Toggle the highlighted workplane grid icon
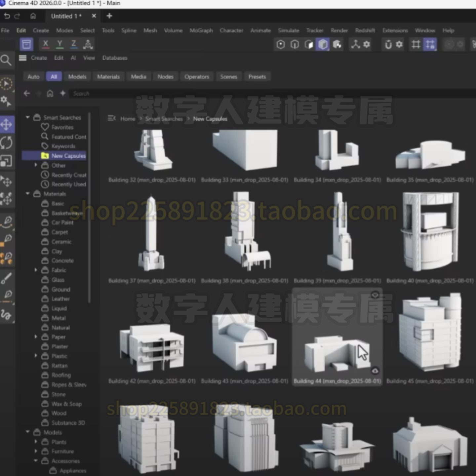476x476 pixels. tap(430, 44)
